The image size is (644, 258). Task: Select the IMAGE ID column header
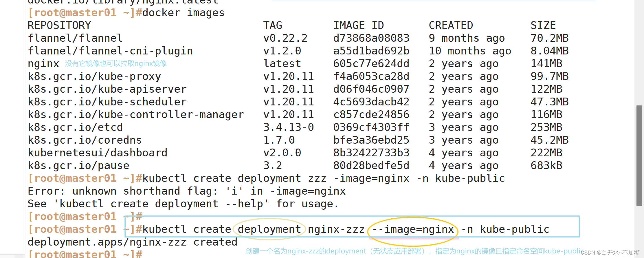point(359,25)
